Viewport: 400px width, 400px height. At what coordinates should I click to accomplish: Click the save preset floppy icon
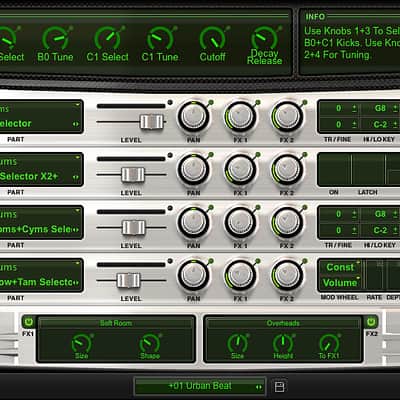click(x=280, y=387)
